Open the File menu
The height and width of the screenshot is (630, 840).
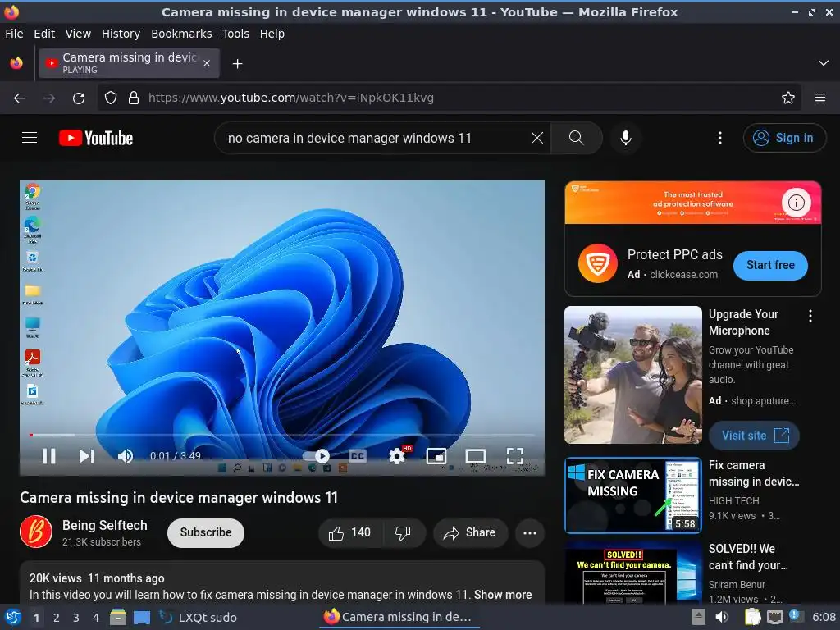point(14,34)
